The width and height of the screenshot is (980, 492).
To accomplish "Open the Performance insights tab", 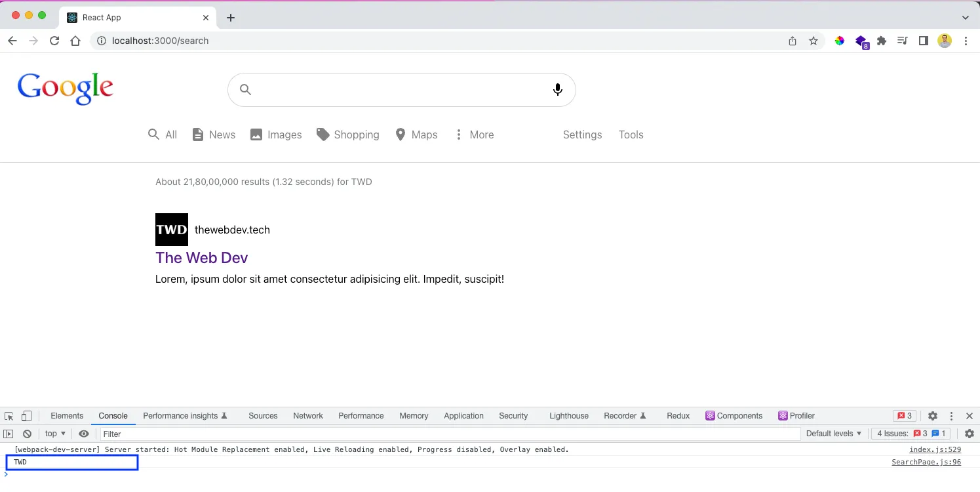I will 185,416.
